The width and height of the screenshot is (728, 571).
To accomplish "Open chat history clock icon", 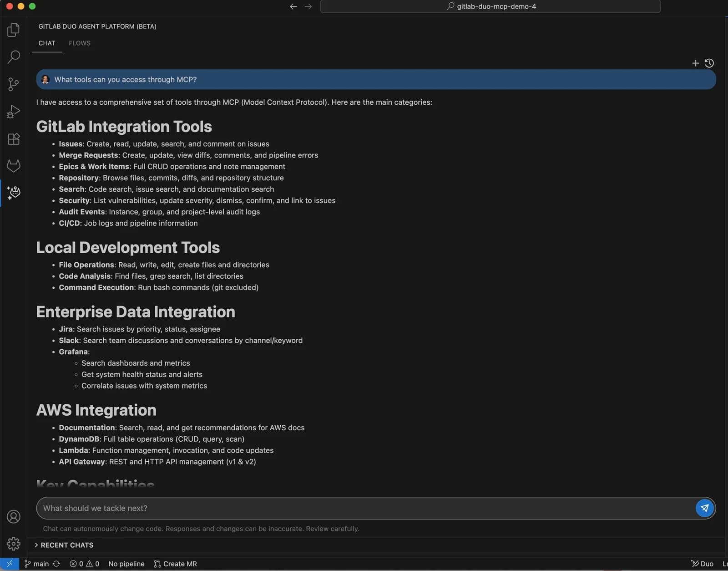I will click(x=709, y=63).
